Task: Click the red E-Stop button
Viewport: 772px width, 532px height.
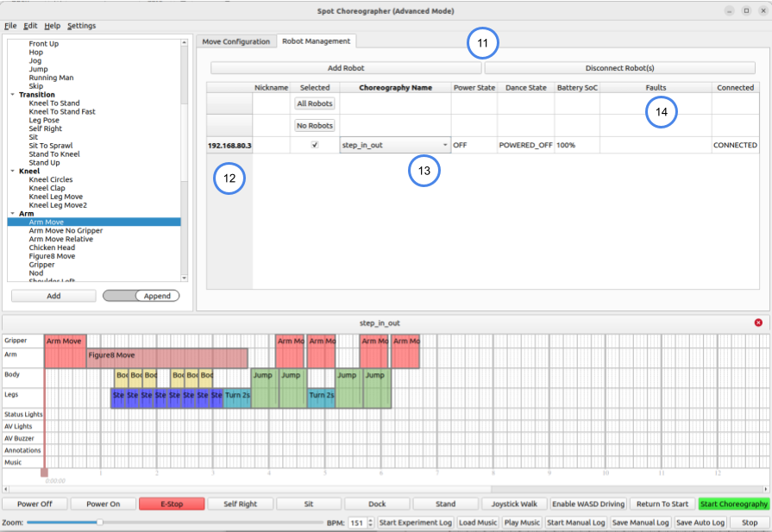Action: [172, 504]
